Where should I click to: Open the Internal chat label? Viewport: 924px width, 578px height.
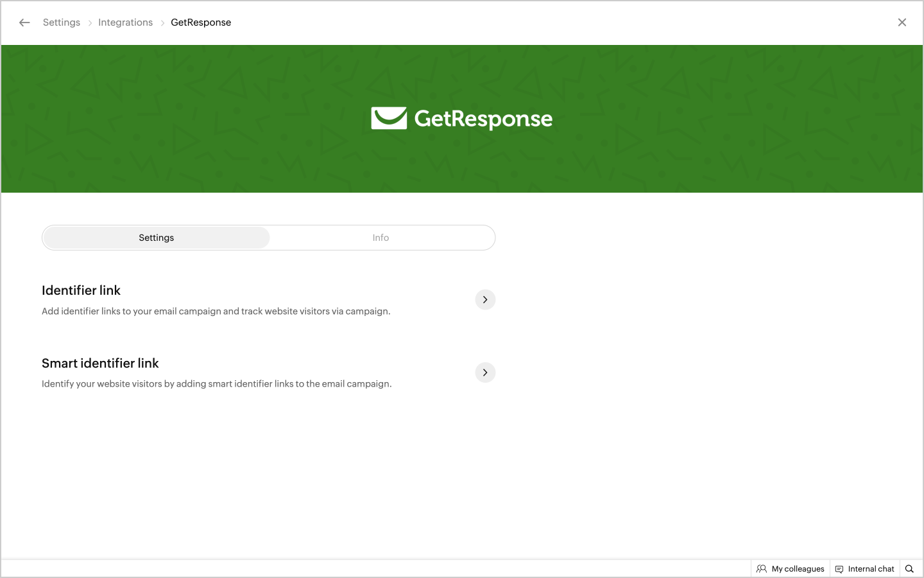871,569
